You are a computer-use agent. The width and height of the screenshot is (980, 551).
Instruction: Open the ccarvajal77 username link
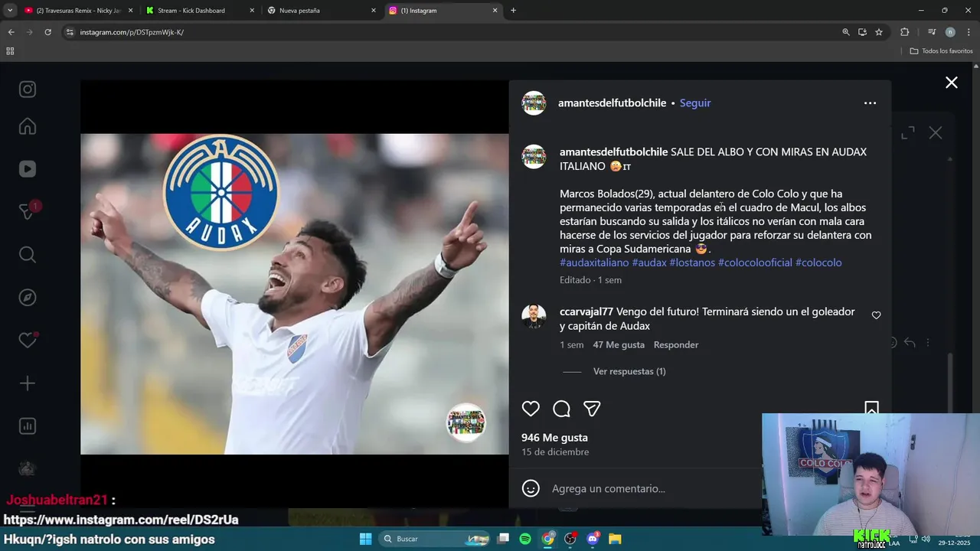coord(586,312)
